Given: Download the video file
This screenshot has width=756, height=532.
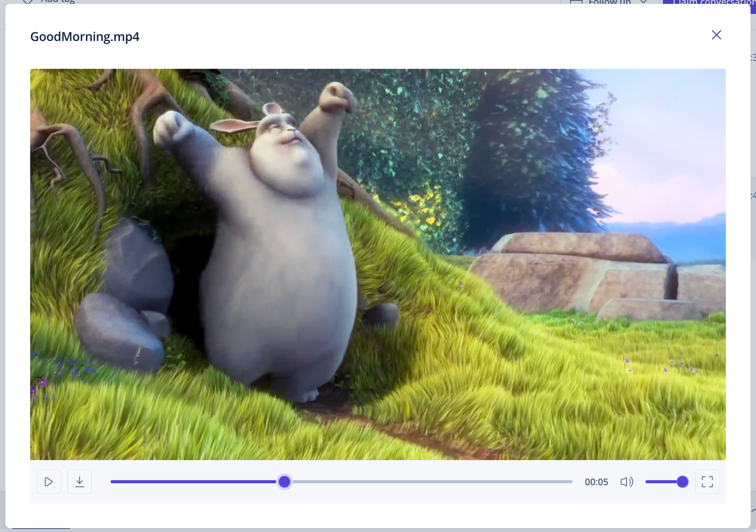Looking at the screenshot, I should tap(80, 482).
